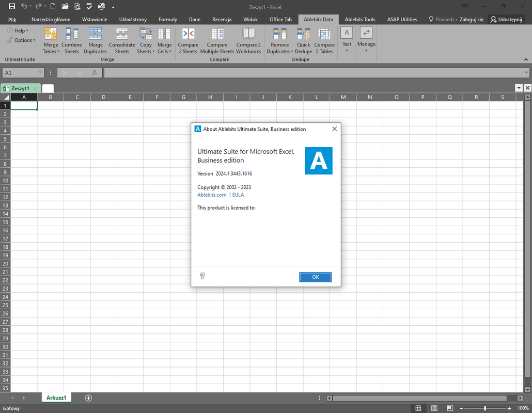
Task: Run spell check ABC icon
Action: click(89, 6)
